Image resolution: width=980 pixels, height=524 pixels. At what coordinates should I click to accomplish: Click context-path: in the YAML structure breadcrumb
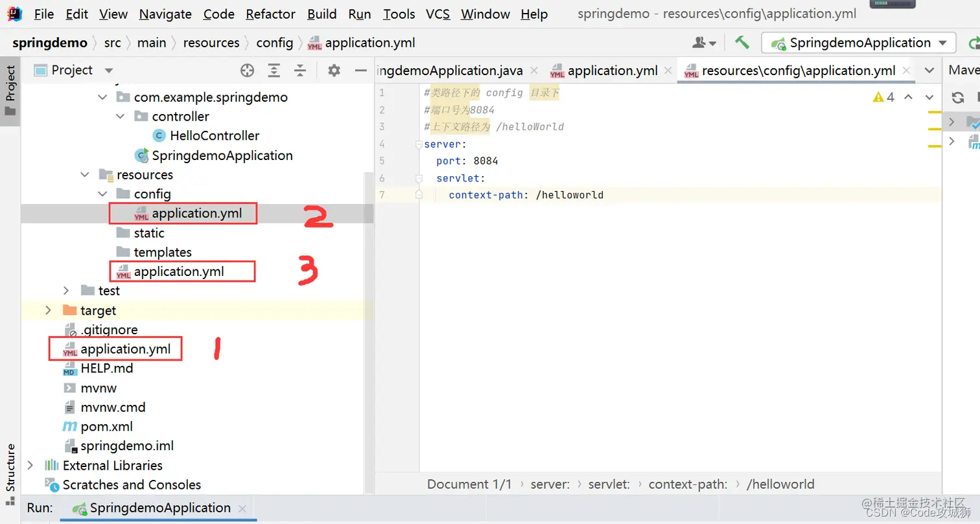(x=688, y=484)
